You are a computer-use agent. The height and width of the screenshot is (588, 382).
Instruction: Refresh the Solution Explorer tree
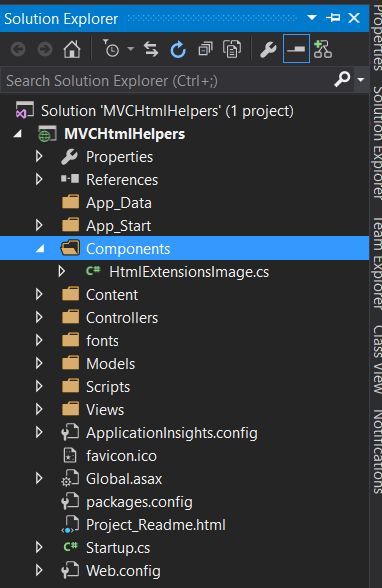(178, 49)
